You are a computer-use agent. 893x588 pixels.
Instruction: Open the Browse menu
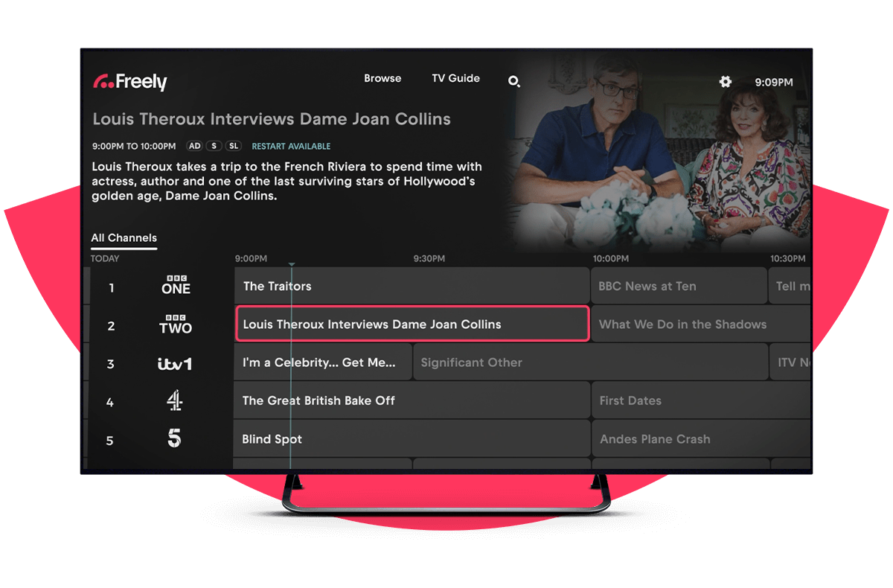tap(383, 78)
